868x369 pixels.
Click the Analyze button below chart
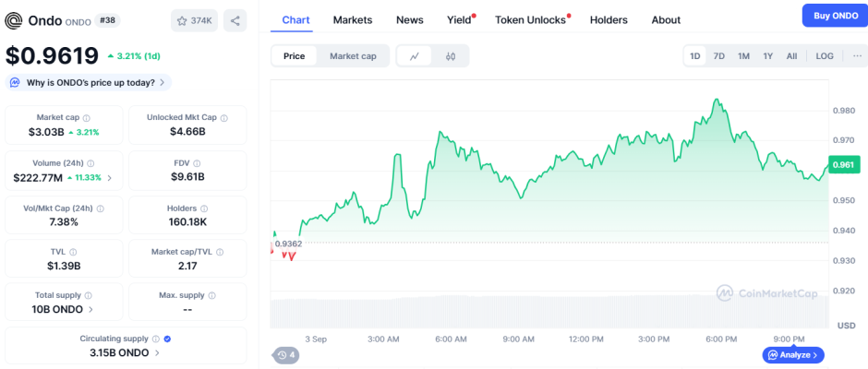tap(793, 354)
